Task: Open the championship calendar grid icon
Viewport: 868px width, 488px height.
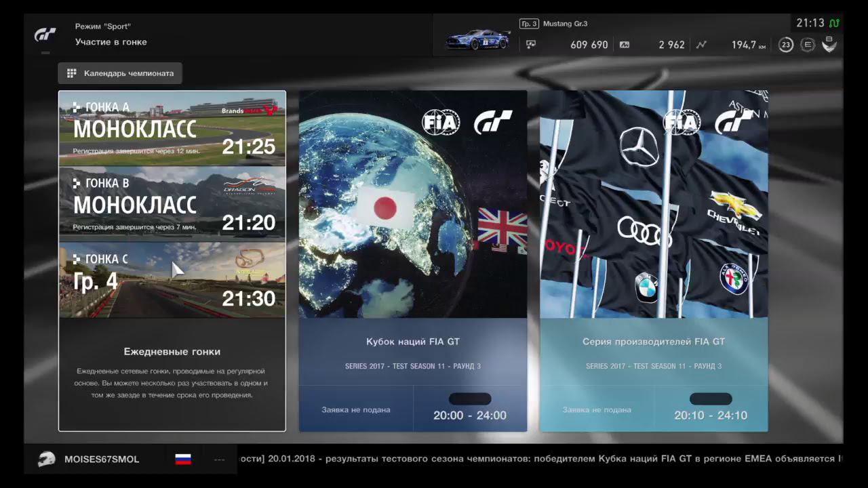Action: pyautogui.click(x=71, y=73)
